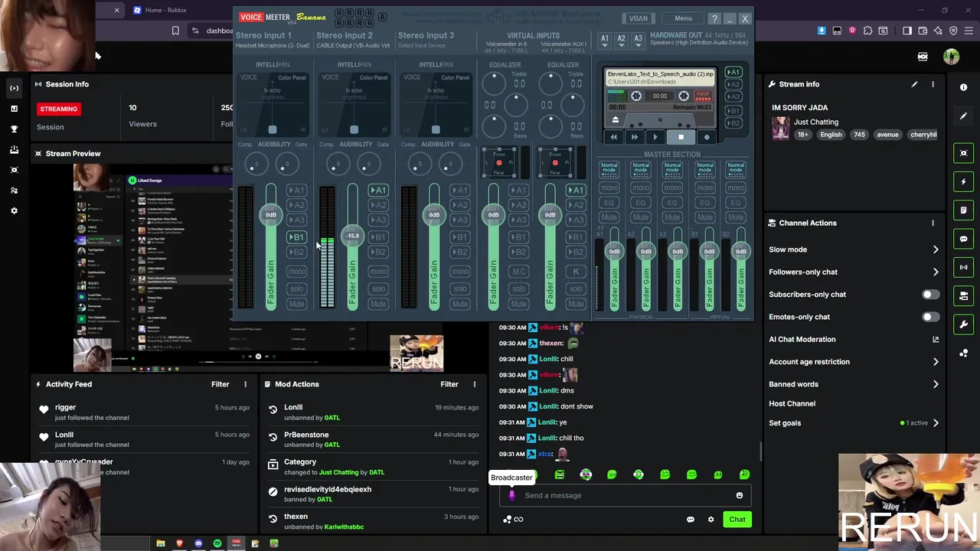Adjust A1 master bus fader

point(614,252)
